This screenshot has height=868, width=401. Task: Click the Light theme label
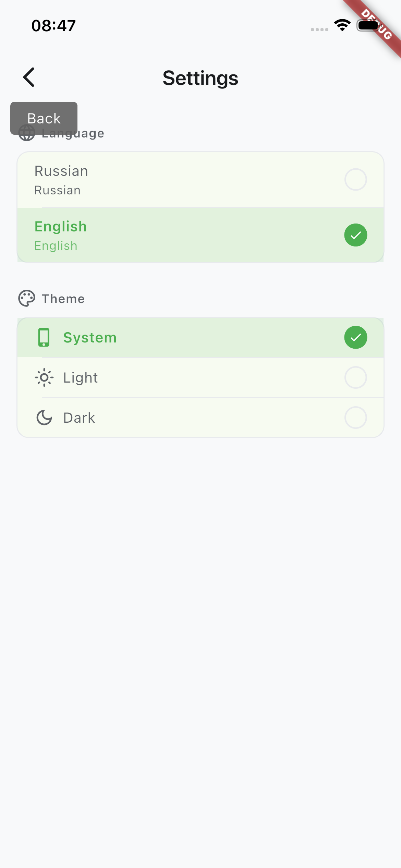(x=81, y=378)
